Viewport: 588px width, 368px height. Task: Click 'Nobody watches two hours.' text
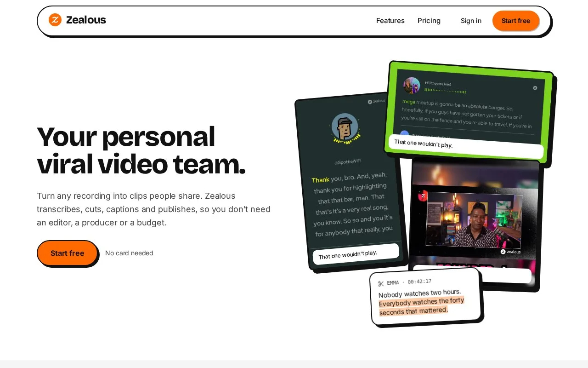(x=419, y=293)
